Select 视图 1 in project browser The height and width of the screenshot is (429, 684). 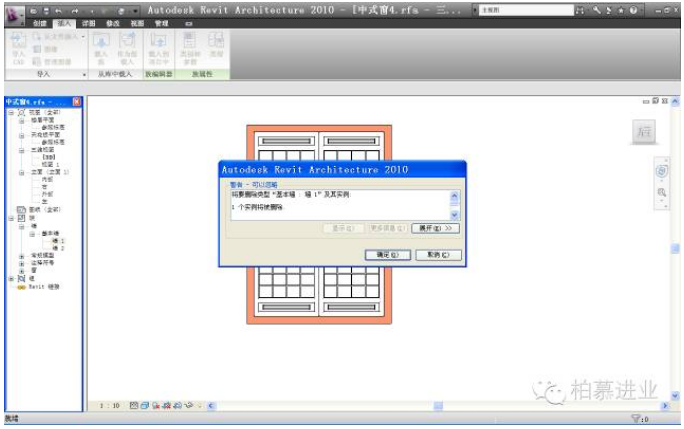coord(50,165)
